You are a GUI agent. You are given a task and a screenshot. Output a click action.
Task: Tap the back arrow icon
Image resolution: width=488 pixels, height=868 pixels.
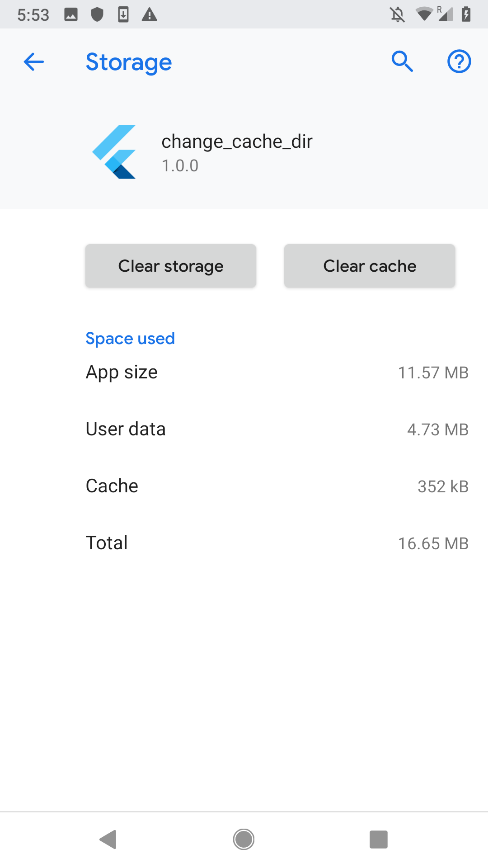[34, 62]
